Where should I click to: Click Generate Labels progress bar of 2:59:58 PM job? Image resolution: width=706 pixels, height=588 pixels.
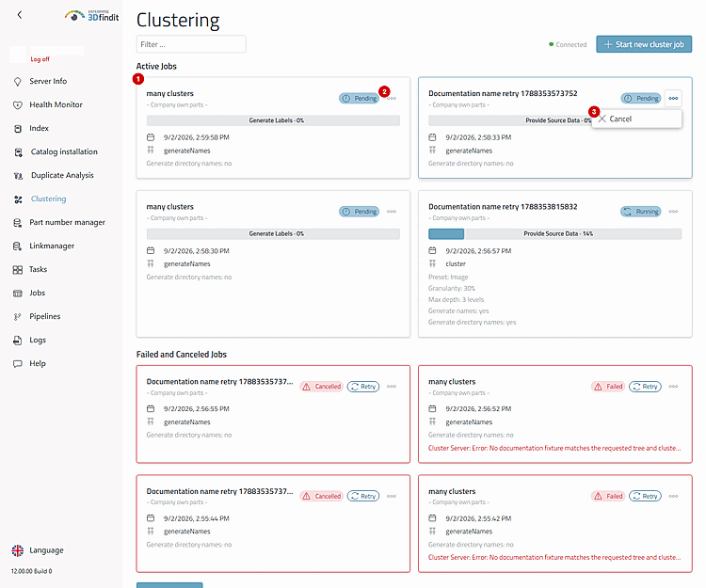[273, 120]
